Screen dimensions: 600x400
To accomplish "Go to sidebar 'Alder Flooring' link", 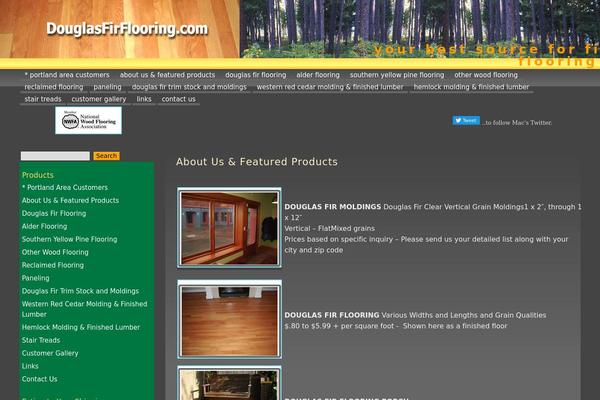I will pos(44,227).
